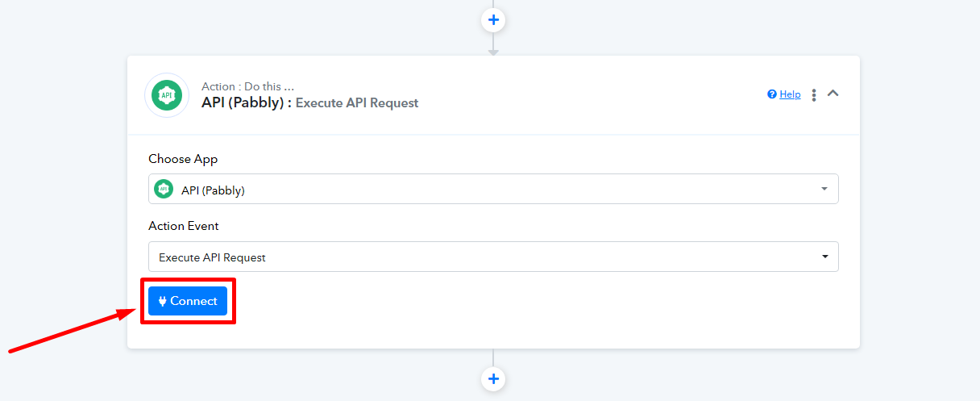Click the blue question mark help icon
The height and width of the screenshot is (401, 980).
(x=772, y=94)
